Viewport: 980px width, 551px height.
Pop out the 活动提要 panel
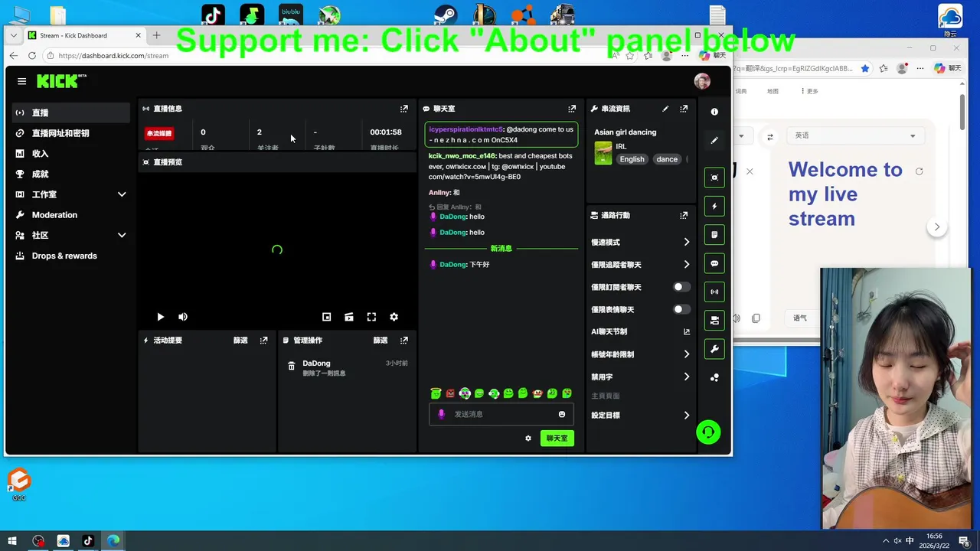click(264, 341)
